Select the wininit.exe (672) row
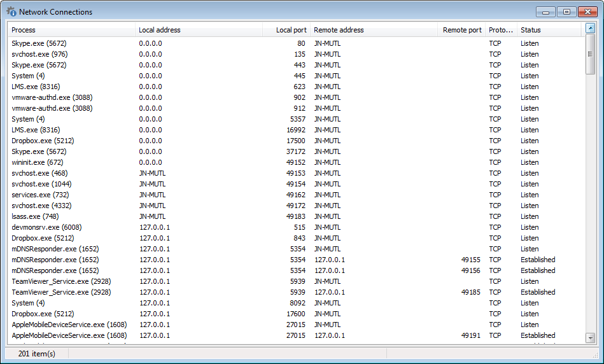 point(296,162)
